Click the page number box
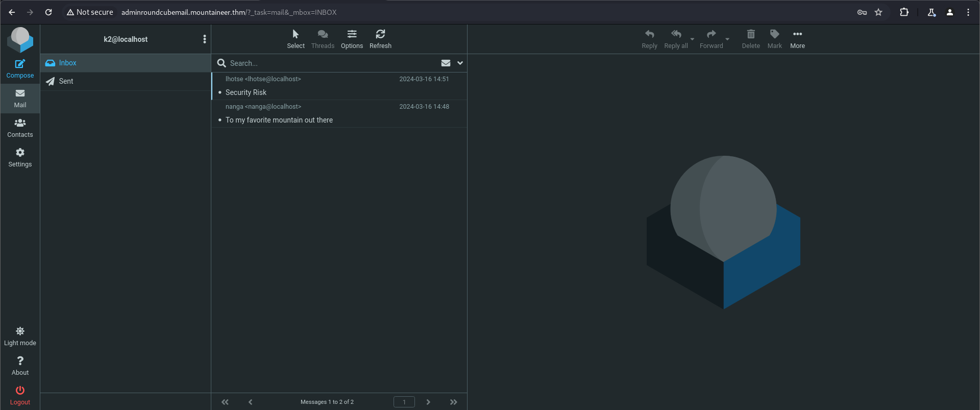The width and height of the screenshot is (980, 410). point(404,402)
